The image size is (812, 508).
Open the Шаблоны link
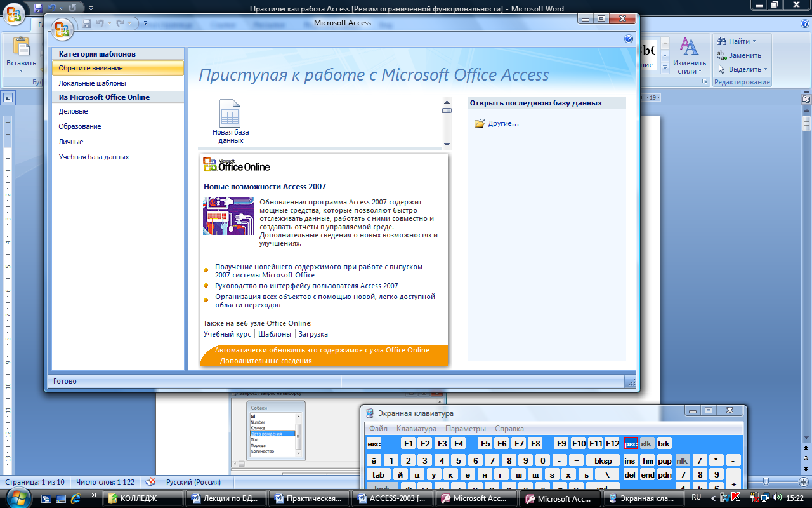point(275,334)
